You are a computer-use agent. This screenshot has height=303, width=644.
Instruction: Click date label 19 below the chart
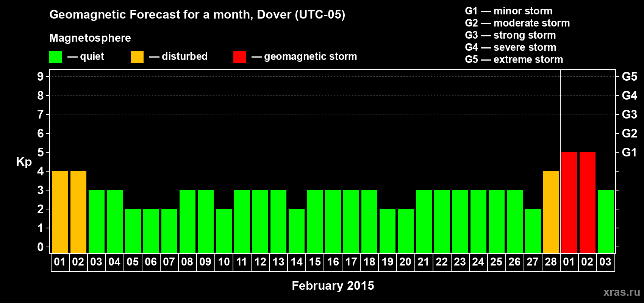pos(387,262)
